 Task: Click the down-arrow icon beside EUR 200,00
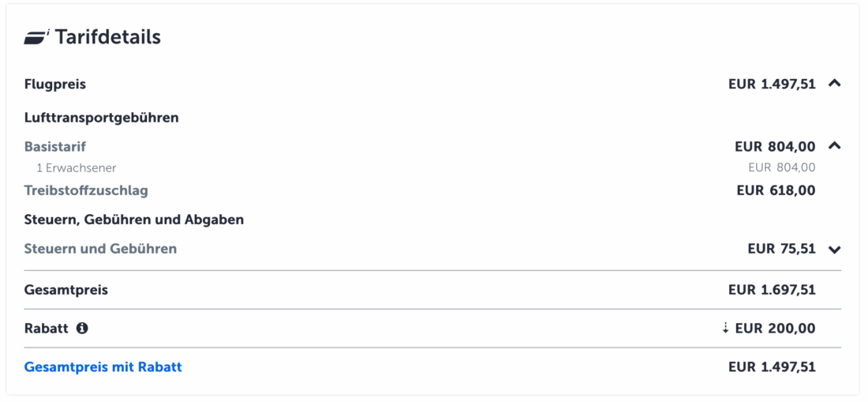(726, 328)
